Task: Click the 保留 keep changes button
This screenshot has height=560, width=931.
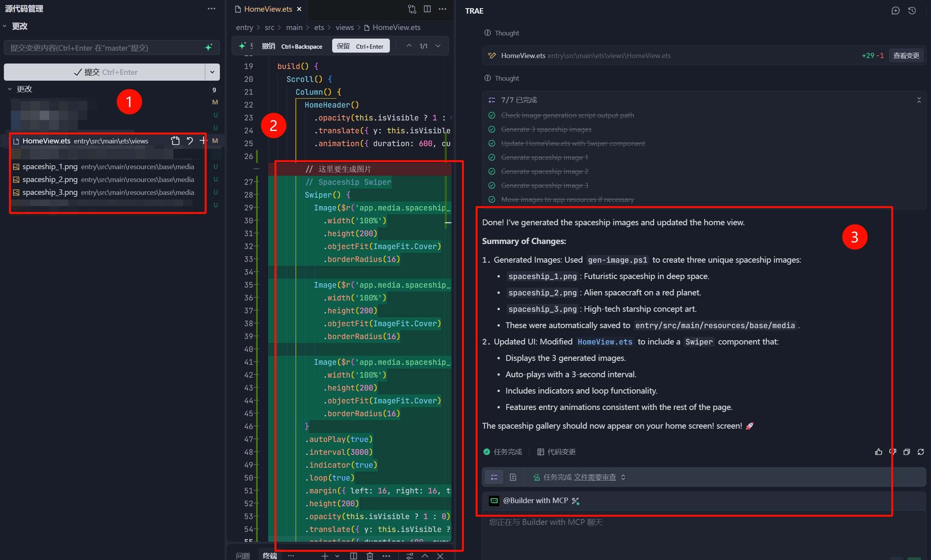Action: [x=360, y=46]
